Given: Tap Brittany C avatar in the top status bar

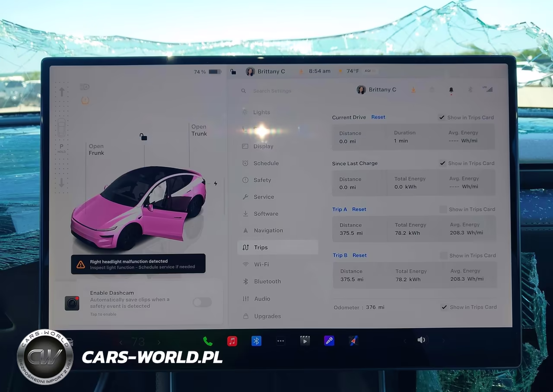Looking at the screenshot, I should 250,72.
